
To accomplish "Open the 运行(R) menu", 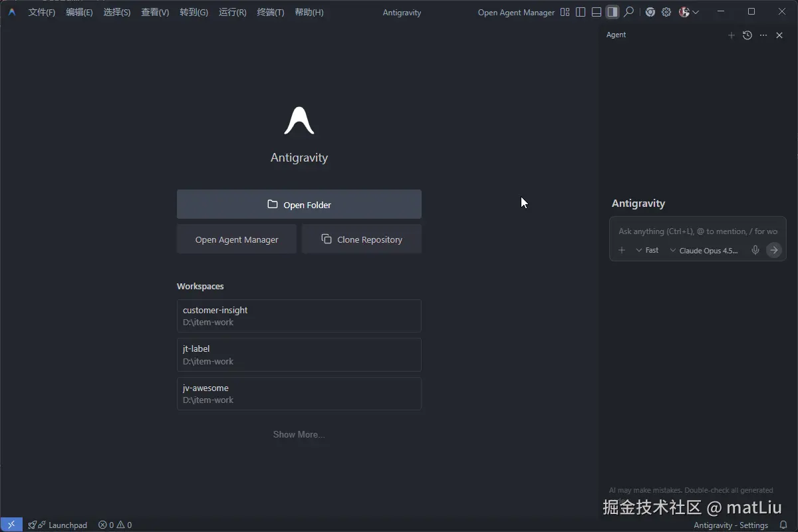I will 232,12.
